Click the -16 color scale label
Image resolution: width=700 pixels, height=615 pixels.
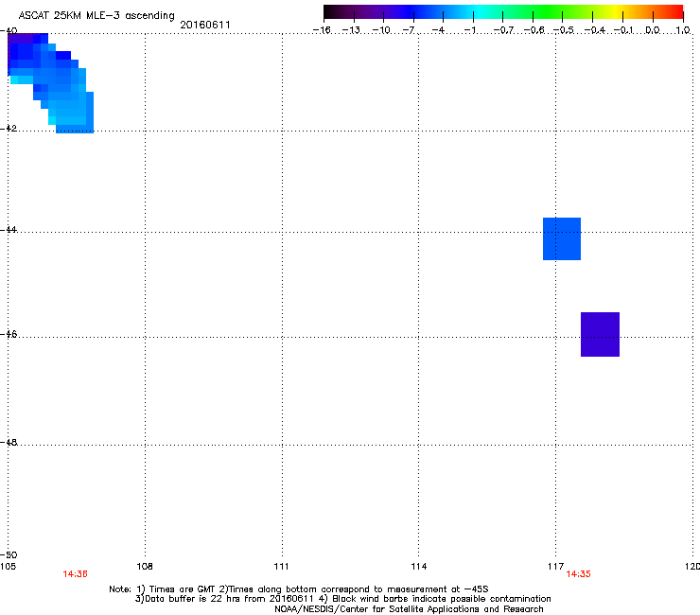(x=322, y=30)
